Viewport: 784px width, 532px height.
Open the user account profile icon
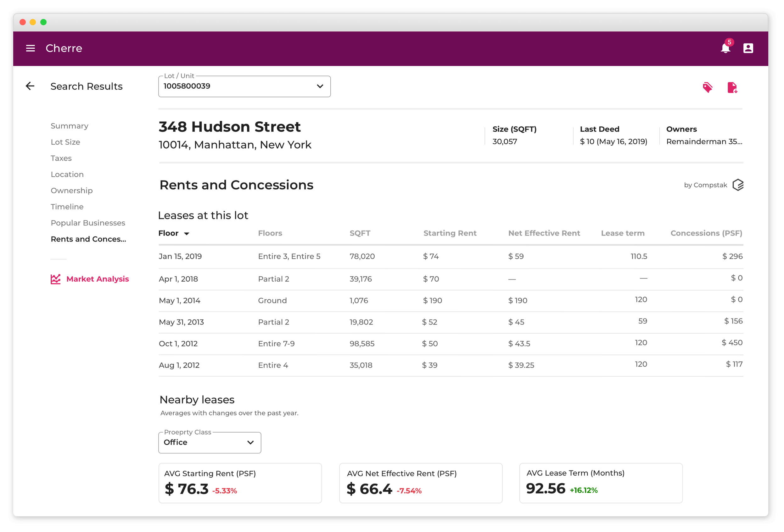point(748,48)
